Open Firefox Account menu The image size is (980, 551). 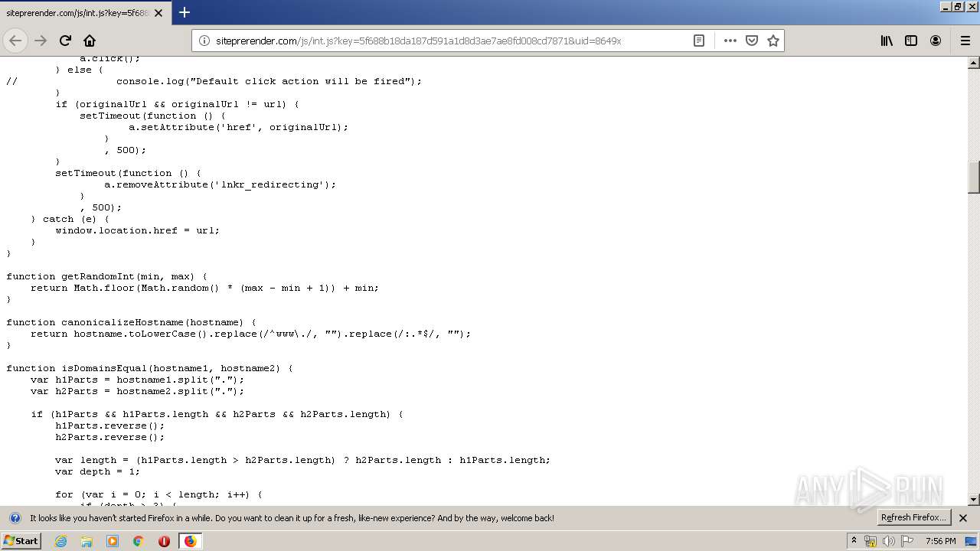[x=936, y=41]
